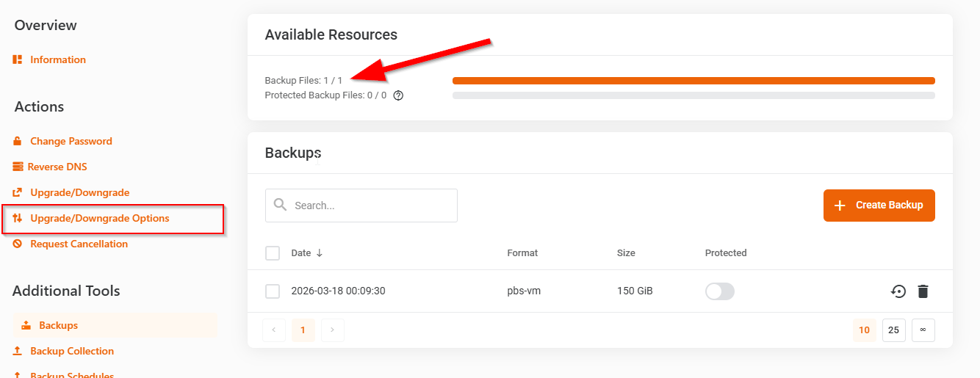
Task: Click the Information dashboard icon
Action: pos(18,59)
